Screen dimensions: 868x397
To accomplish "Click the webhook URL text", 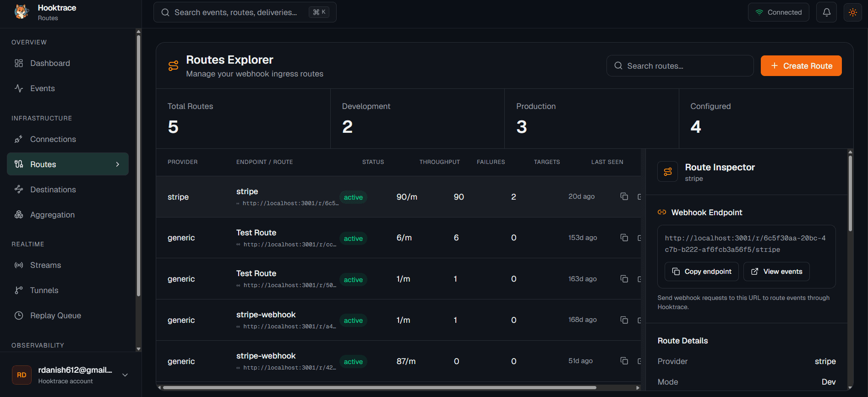I will click(745, 244).
